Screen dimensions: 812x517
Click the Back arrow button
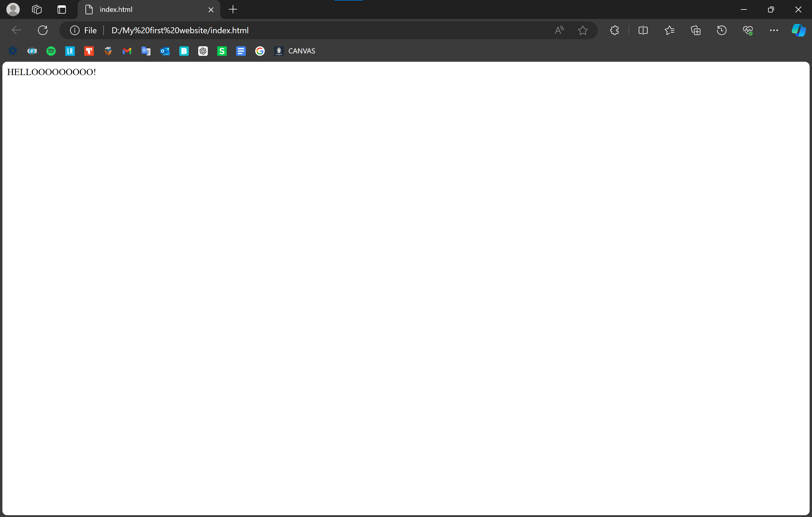pyautogui.click(x=16, y=30)
